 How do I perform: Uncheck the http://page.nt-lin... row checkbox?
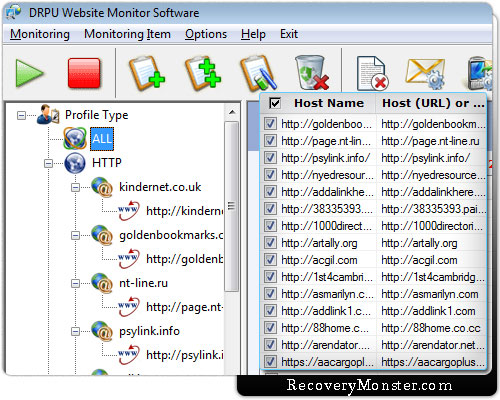click(x=270, y=141)
